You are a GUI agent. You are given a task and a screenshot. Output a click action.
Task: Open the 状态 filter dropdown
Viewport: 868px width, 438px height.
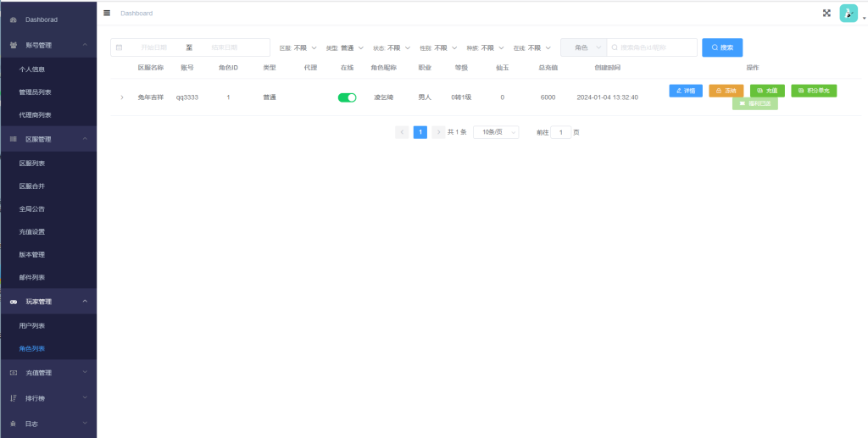pyautogui.click(x=398, y=48)
